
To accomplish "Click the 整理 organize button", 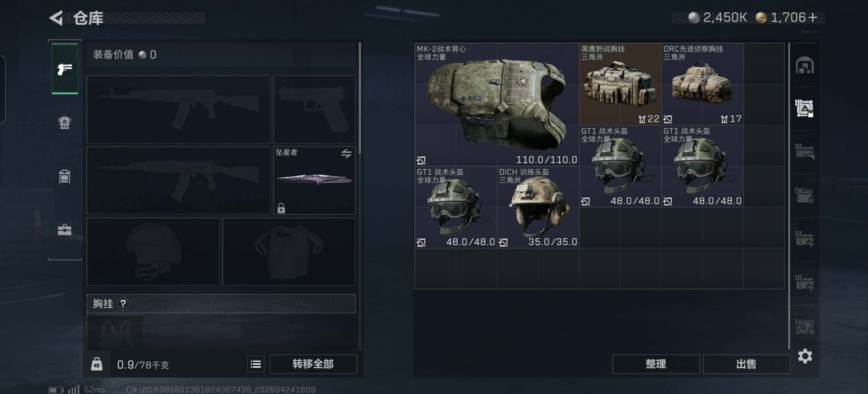I will tap(656, 364).
